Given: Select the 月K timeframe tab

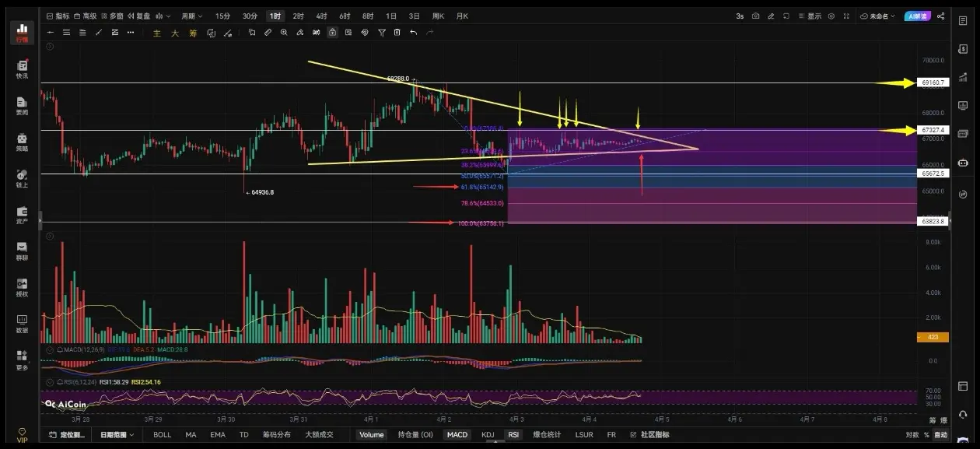Looking at the screenshot, I should pyautogui.click(x=462, y=16).
